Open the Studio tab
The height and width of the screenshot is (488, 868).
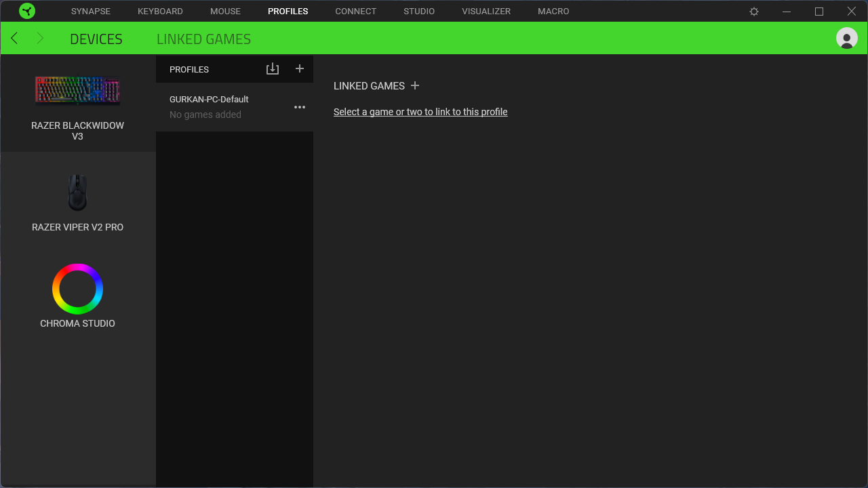(x=419, y=12)
